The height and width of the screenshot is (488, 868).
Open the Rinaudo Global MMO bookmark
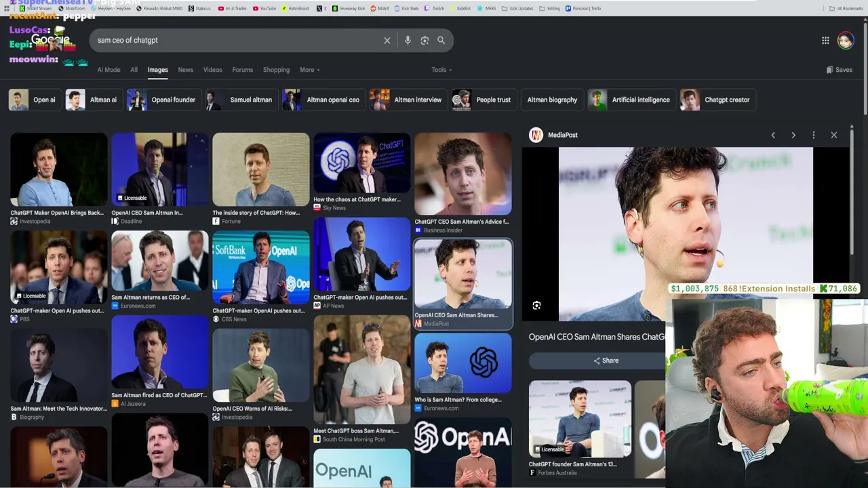tap(159, 9)
